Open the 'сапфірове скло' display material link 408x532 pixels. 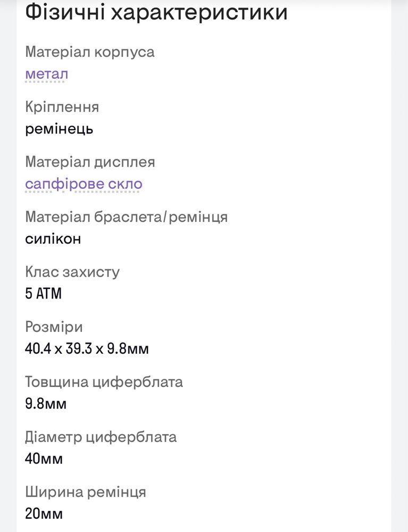coord(84,184)
